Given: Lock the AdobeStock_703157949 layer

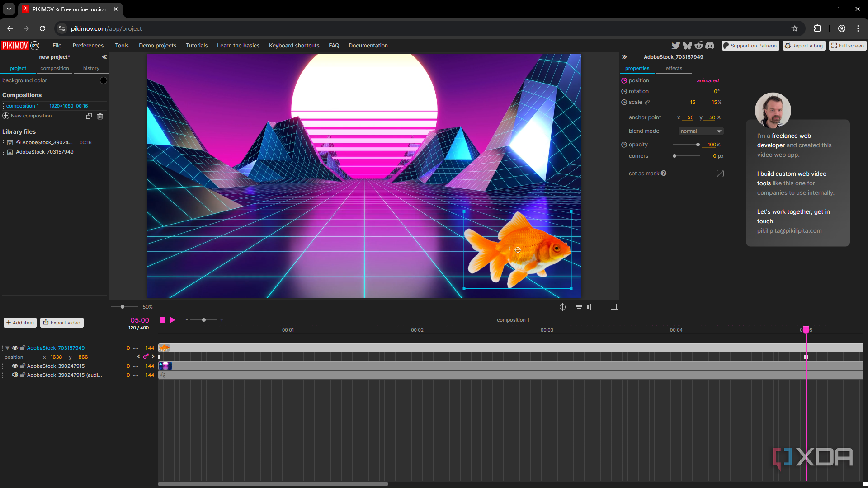Looking at the screenshot, I should (x=22, y=348).
